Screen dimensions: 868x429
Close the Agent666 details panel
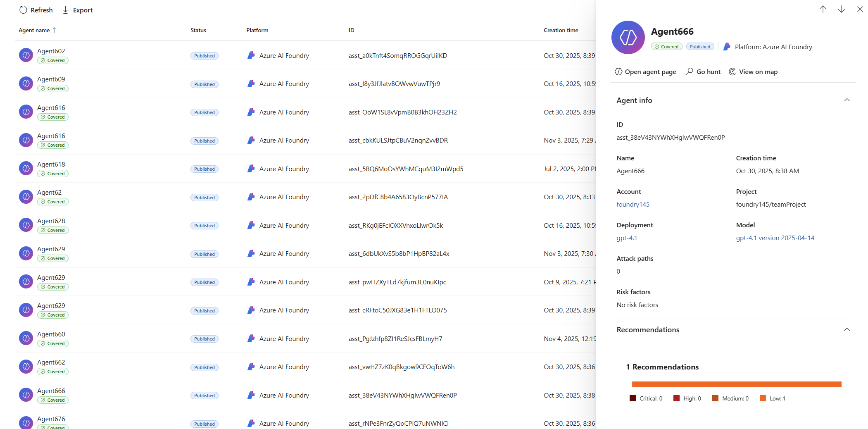pyautogui.click(x=860, y=9)
